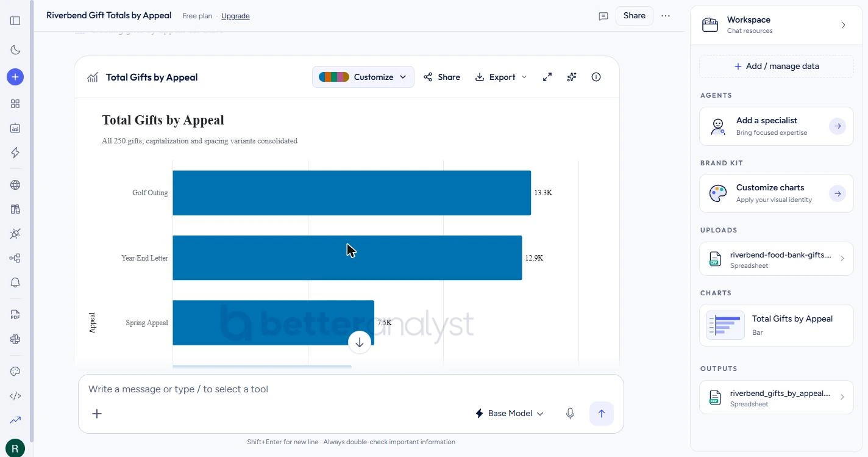Open the globe icon in sidebar
The height and width of the screenshot is (457, 868).
click(x=15, y=185)
